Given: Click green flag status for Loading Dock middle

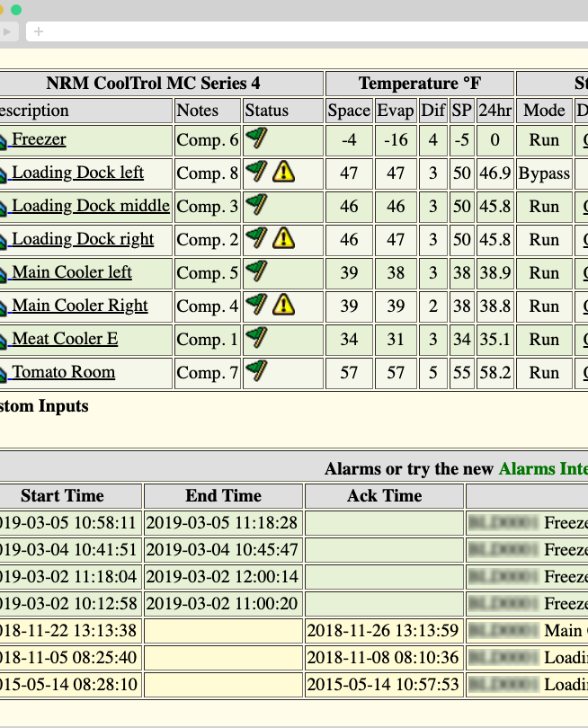Looking at the screenshot, I should coord(256,204).
